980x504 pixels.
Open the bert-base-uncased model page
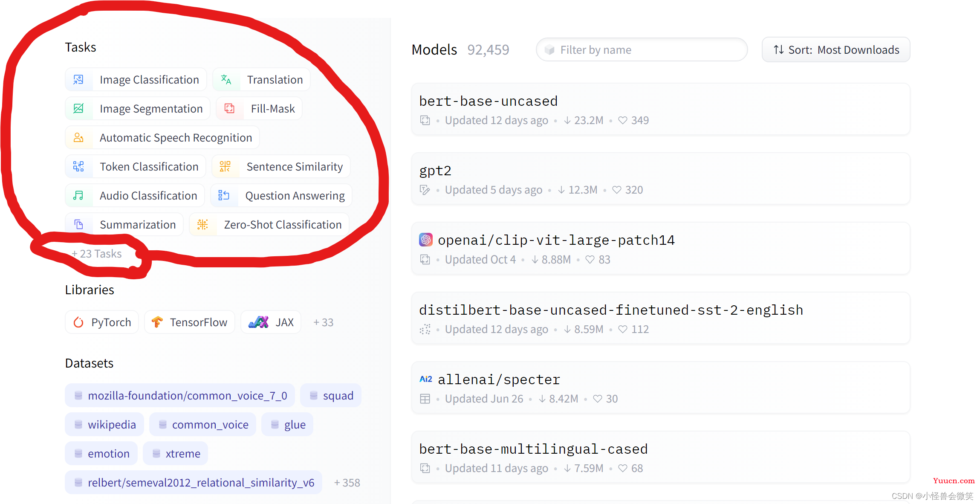[x=487, y=101]
